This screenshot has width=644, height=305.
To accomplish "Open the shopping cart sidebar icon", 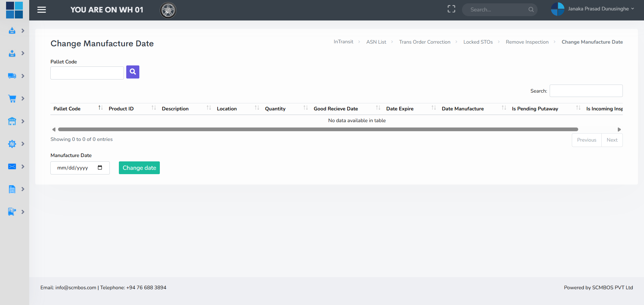I will tap(12, 99).
